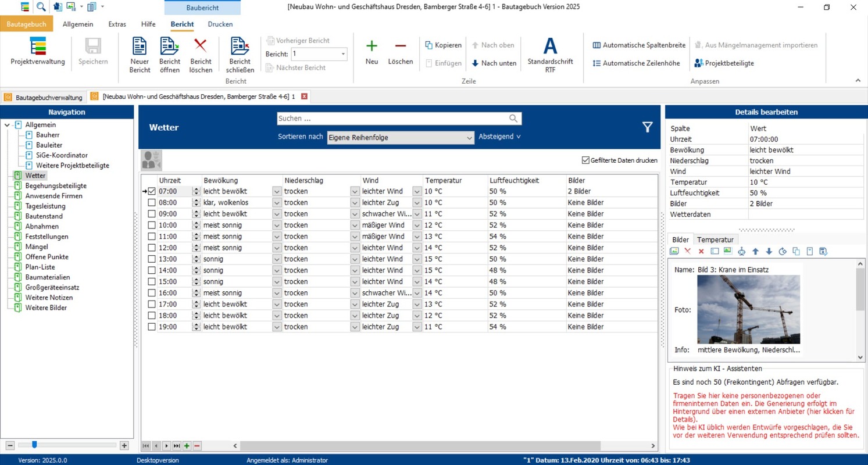Click the image rotate icon in Bilder toolbar
This screenshot has height=465, width=868.
pyautogui.click(x=782, y=251)
